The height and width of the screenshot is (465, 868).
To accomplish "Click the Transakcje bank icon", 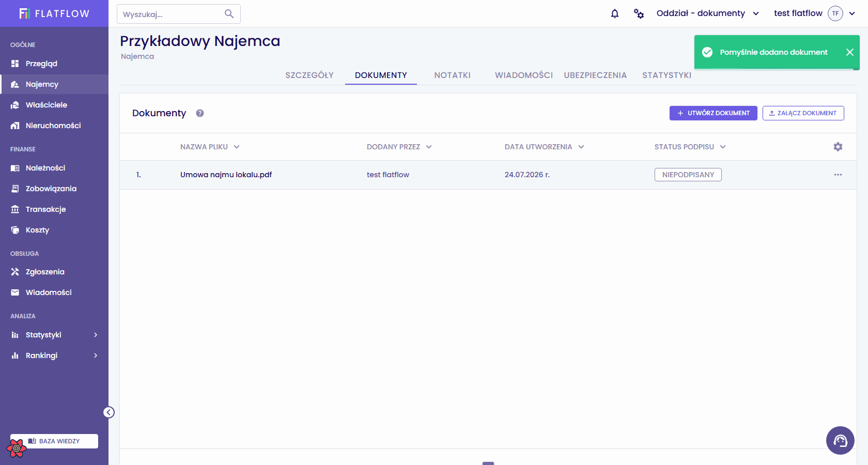I will pyautogui.click(x=15, y=209).
